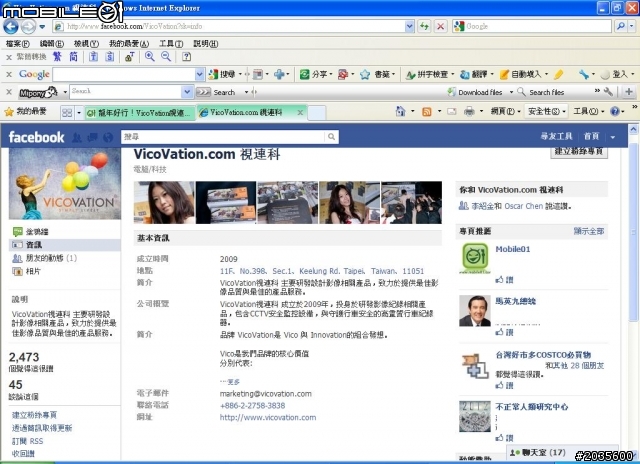Open the 工具(O) tools dropdown in command bar
The height and width of the screenshot is (464, 640).
pyautogui.click(x=588, y=111)
